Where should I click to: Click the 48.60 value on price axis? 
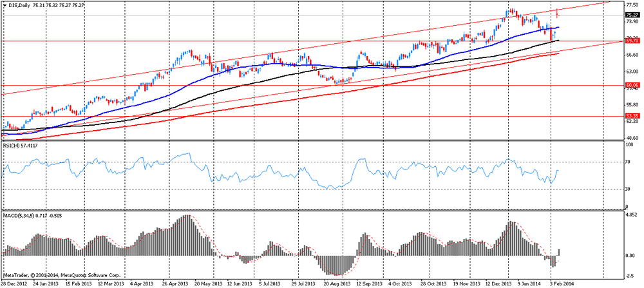click(x=631, y=139)
